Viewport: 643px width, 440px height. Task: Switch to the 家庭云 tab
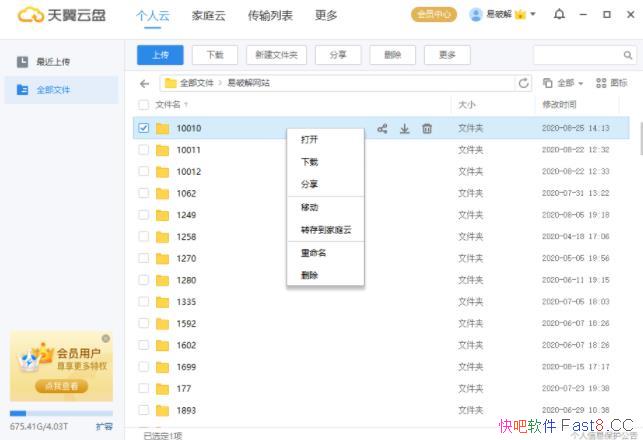[208, 16]
